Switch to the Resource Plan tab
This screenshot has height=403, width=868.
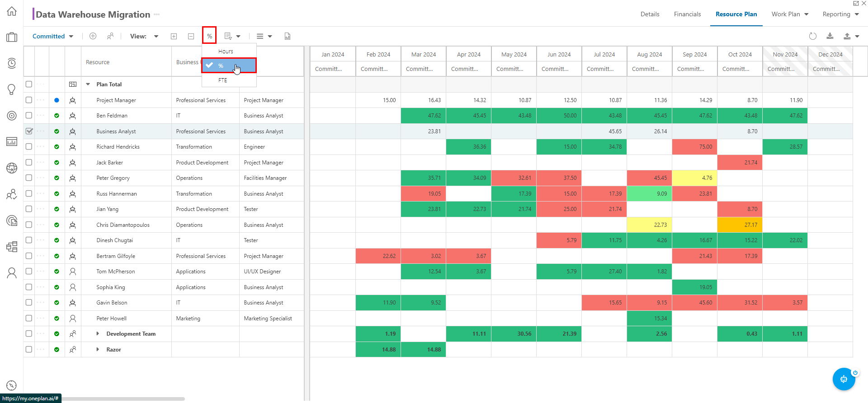[736, 14]
